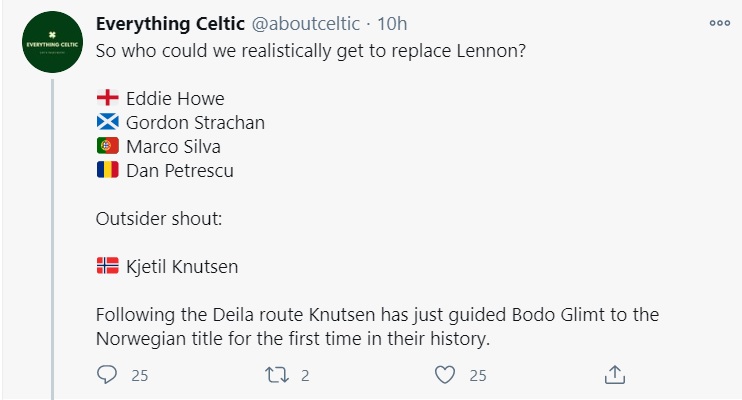Click the paragraph about Bodo Glimt's title
This screenshot has width=742, height=400.
377,327
